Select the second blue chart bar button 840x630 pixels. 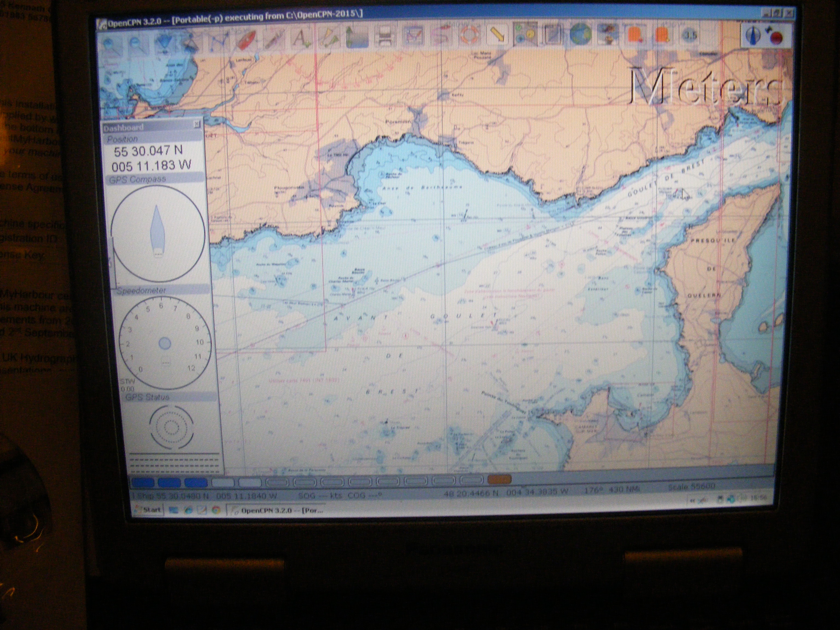169,483
